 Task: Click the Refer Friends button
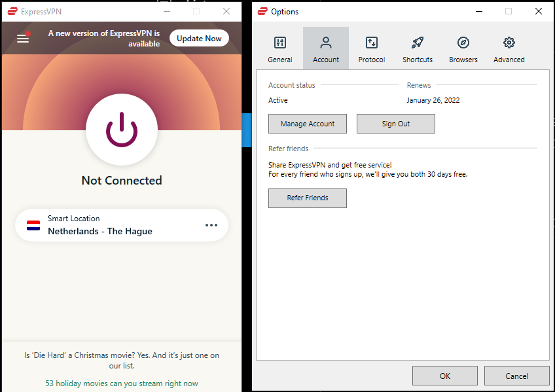pyautogui.click(x=307, y=198)
